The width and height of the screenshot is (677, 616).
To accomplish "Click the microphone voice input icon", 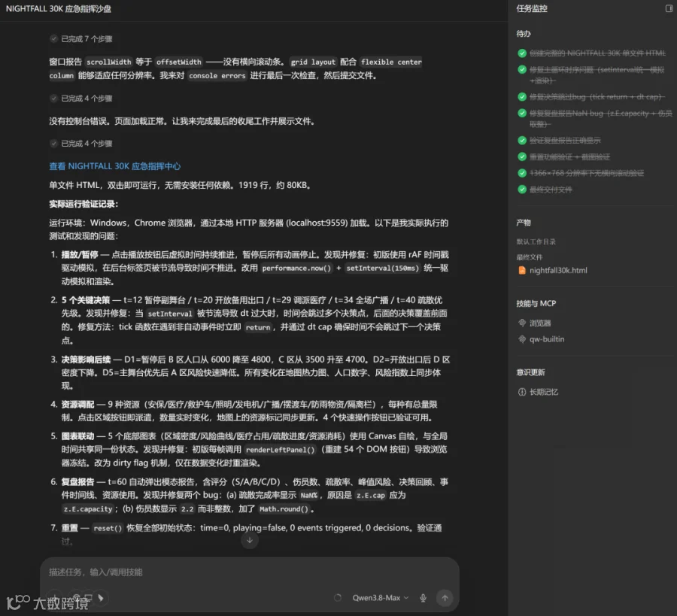I will click(x=423, y=598).
